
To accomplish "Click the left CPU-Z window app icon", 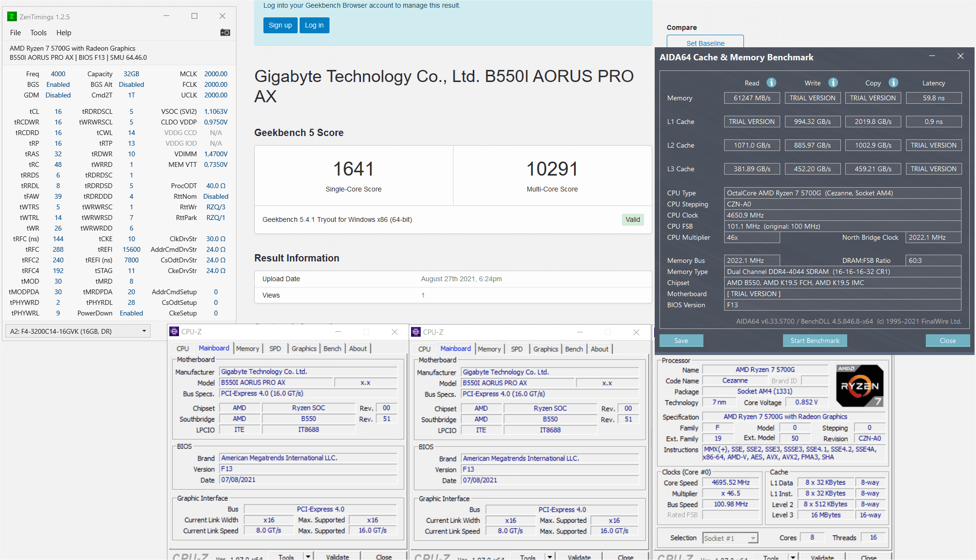I will pyautogui.click(x=174, y=331).
